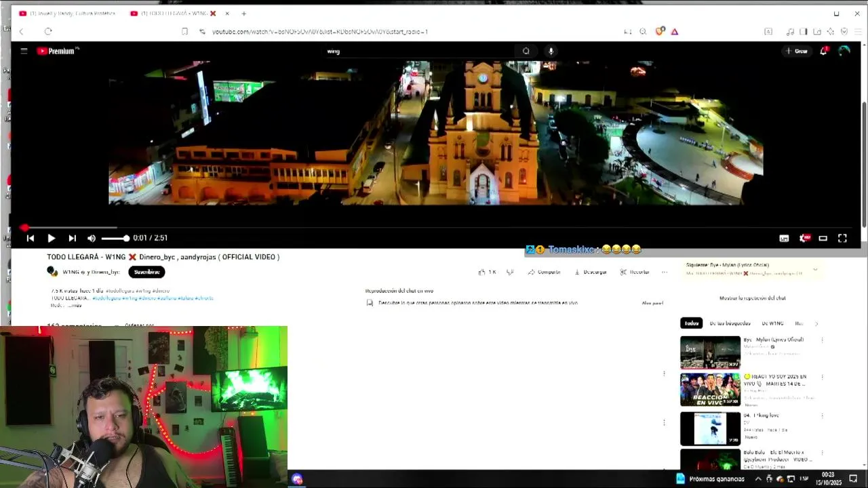Open player settings gear with HD badge

coord(805,238)
